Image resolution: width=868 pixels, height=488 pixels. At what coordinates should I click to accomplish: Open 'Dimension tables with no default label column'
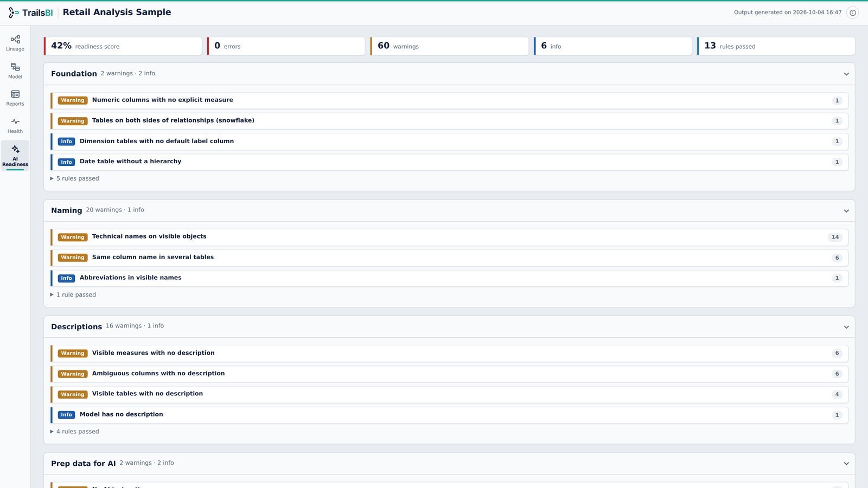click(x=449, y=142)
